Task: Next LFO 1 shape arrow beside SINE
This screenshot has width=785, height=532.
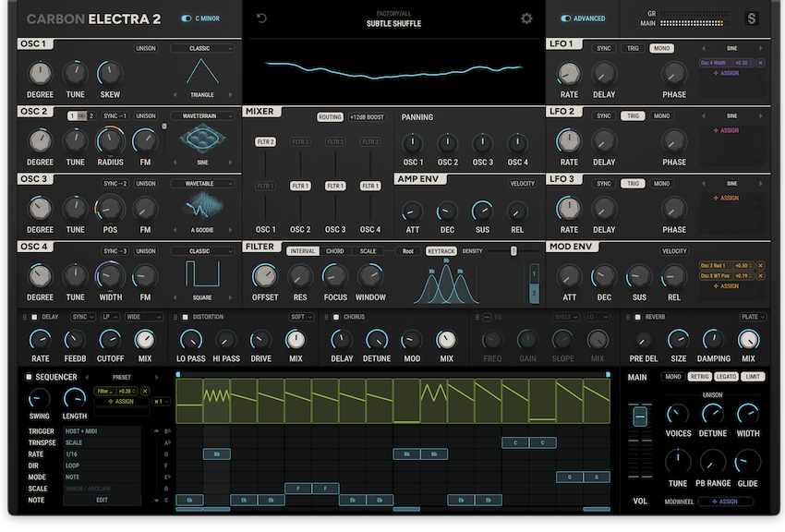Action: [760, 49]
